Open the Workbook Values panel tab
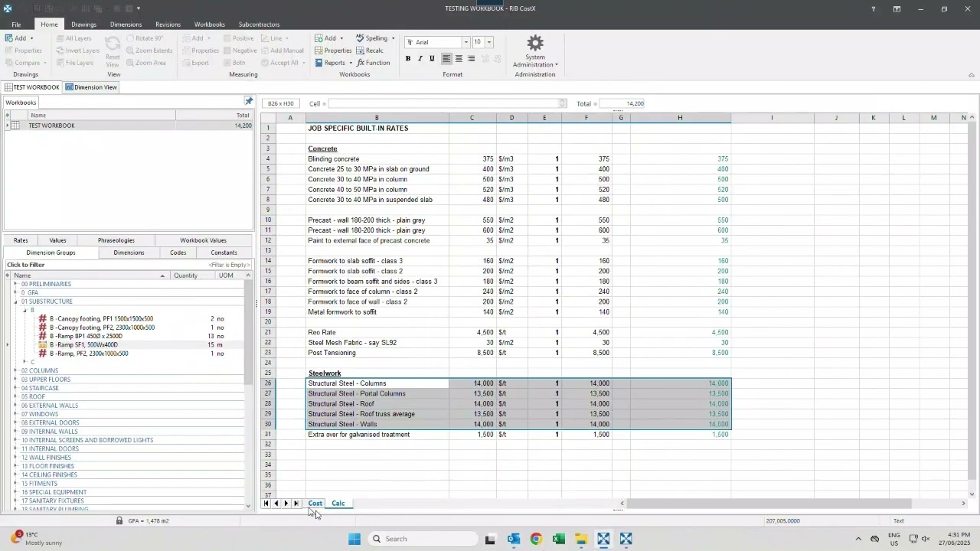980x551 pixels. (203, 240)
